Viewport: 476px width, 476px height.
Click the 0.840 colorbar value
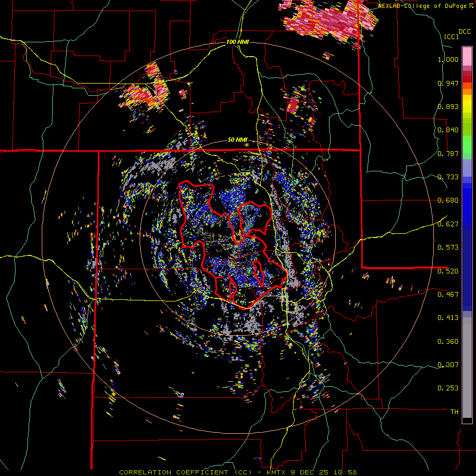click(x=448, y=130)
